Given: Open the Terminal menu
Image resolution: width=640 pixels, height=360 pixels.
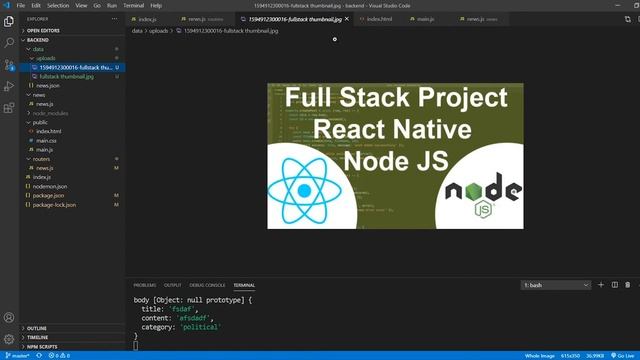Looking at the screenshot, I should (x=133, y=5).
